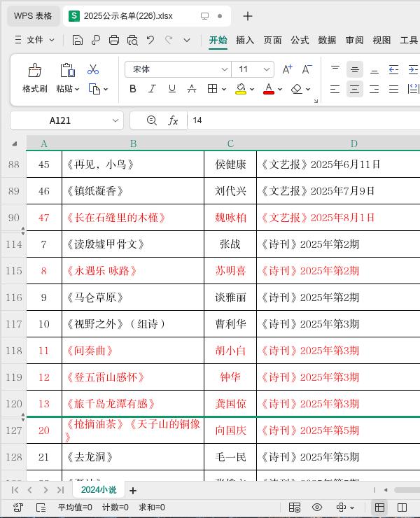The height and width of the screenshot is (518, 420).
Task: Select cell containing 《马仑草原》
Action: tap(133, 297)
